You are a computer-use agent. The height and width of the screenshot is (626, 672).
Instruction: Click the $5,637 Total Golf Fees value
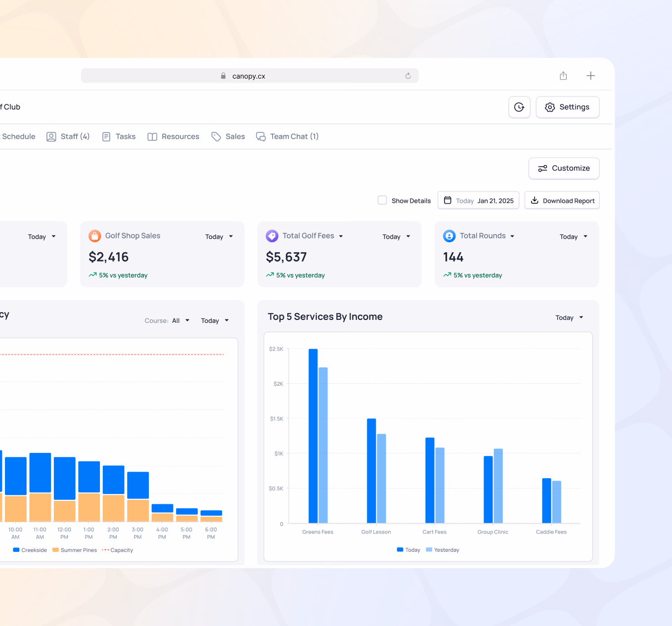click(x=286, y=257)
